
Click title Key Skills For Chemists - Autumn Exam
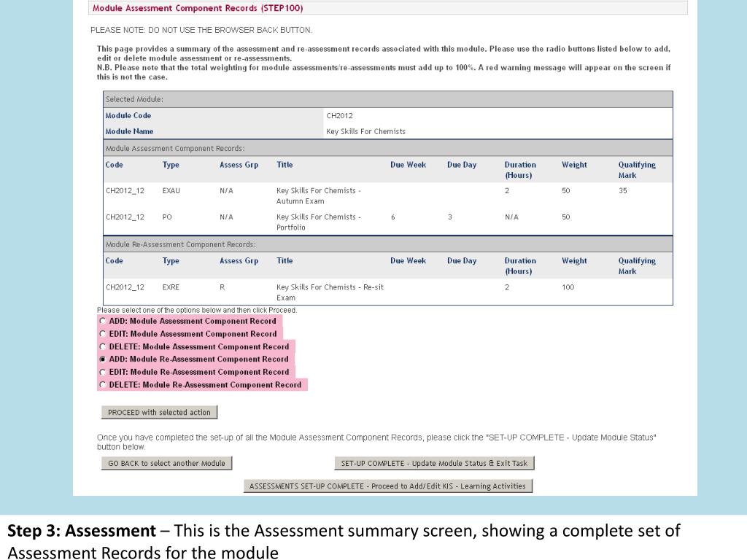pyautogui.click(x=319, y=195)
